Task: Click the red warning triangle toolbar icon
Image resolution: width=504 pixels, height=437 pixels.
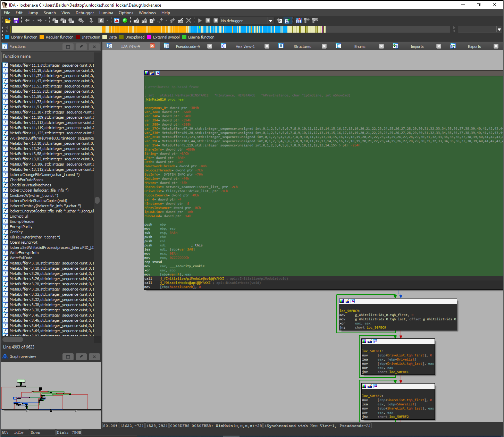Action: tap(117, 21)
